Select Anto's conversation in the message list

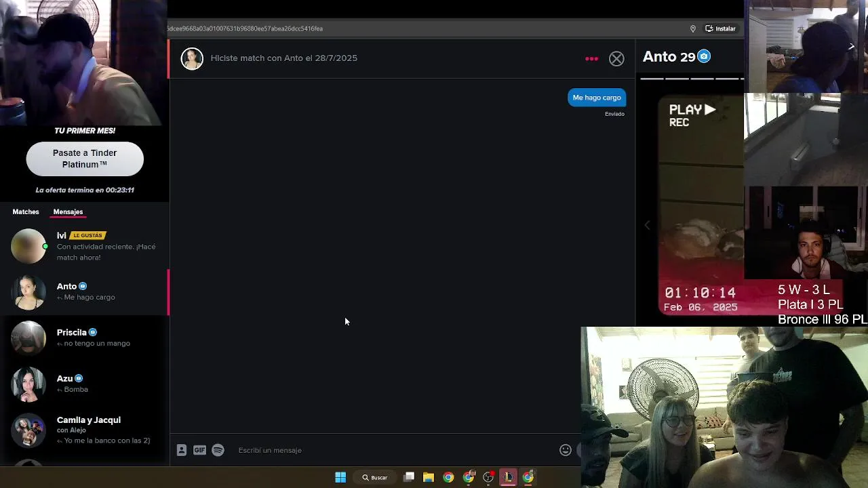tap(85, 291)
